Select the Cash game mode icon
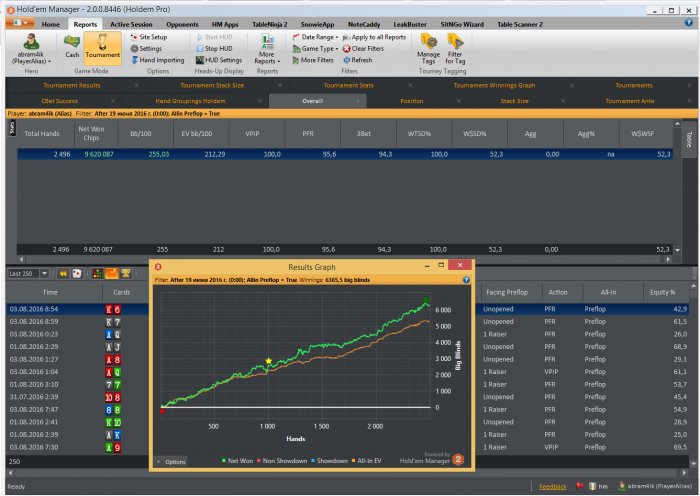 [x=72, y=46]
